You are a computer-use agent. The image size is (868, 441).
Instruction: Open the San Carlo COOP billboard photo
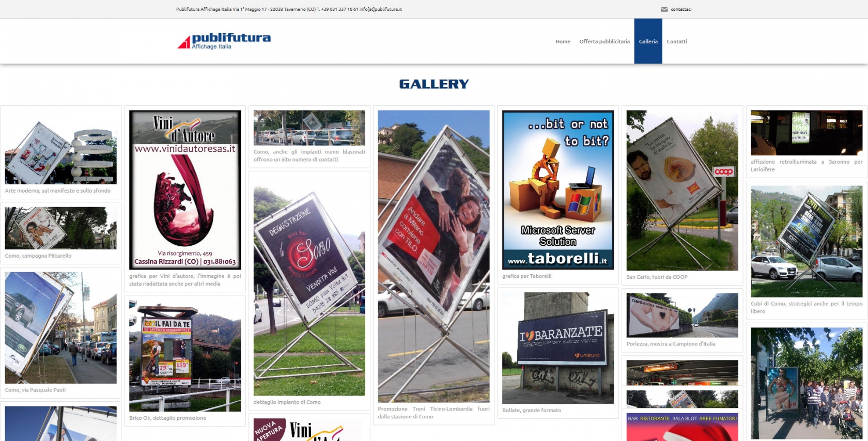pyautogui.click(x=682, y=190)
